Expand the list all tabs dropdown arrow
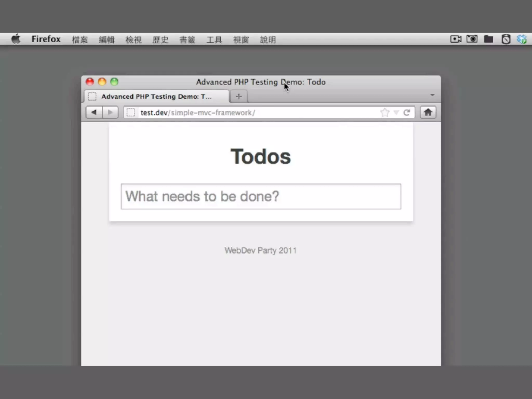The width and height of the screenshot is (532, 399). tap(432, 95)
